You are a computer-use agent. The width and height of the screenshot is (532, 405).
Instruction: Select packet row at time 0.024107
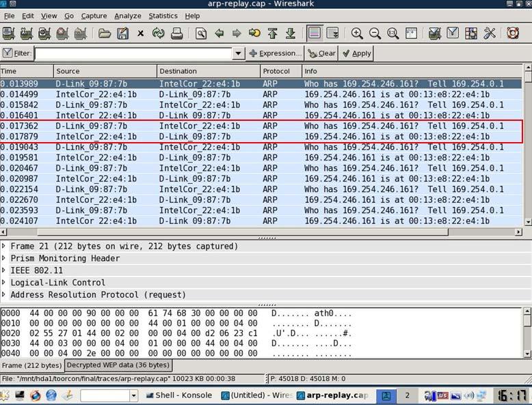pos(261,221)
